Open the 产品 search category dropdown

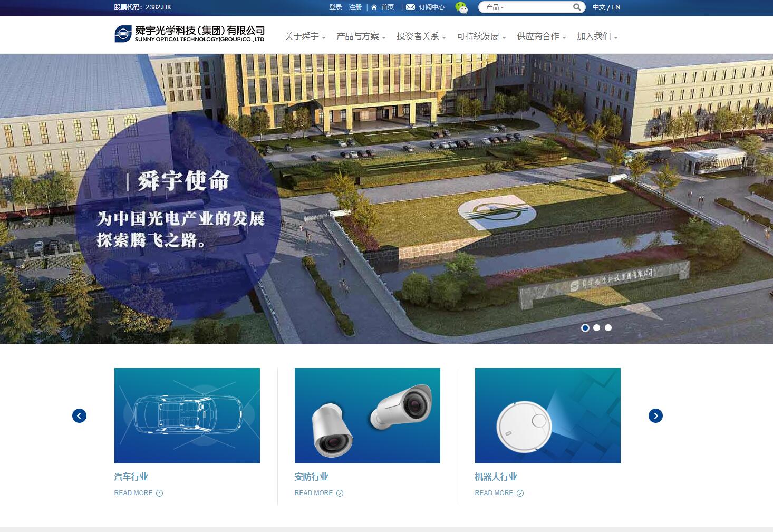point(495,7)
